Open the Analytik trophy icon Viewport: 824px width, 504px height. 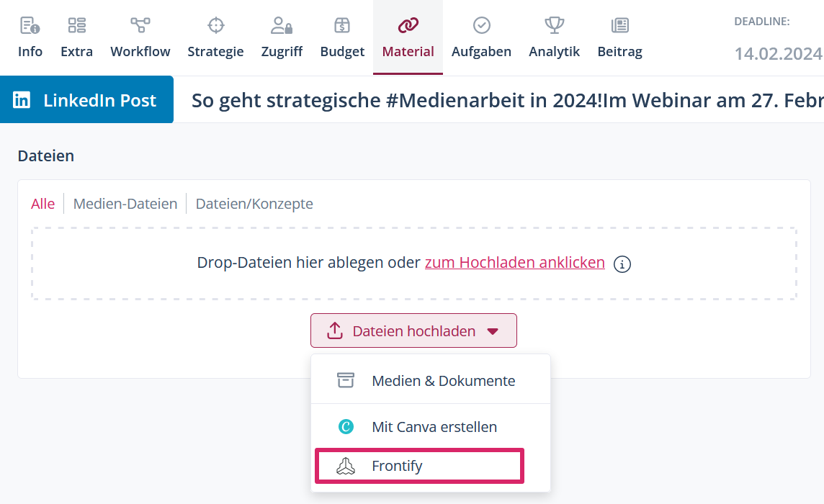click(554, 26)
